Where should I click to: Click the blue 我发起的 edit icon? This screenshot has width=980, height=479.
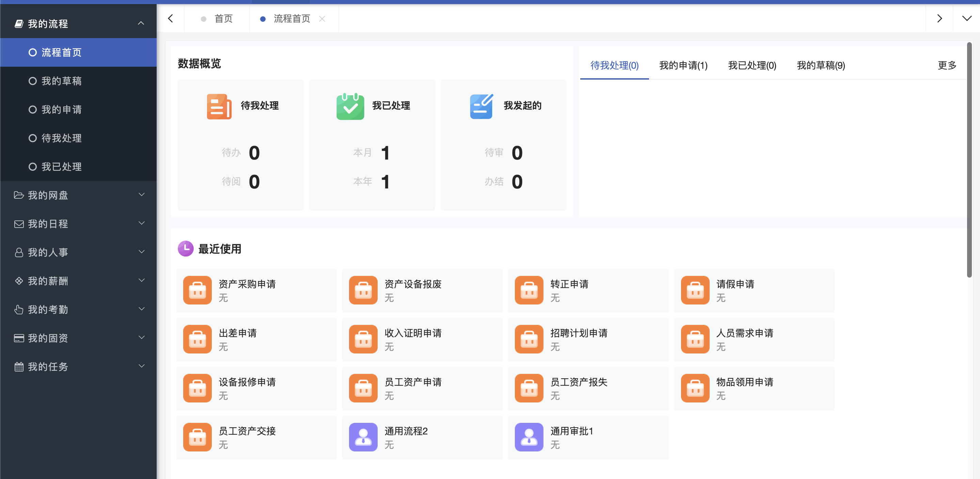481,106
